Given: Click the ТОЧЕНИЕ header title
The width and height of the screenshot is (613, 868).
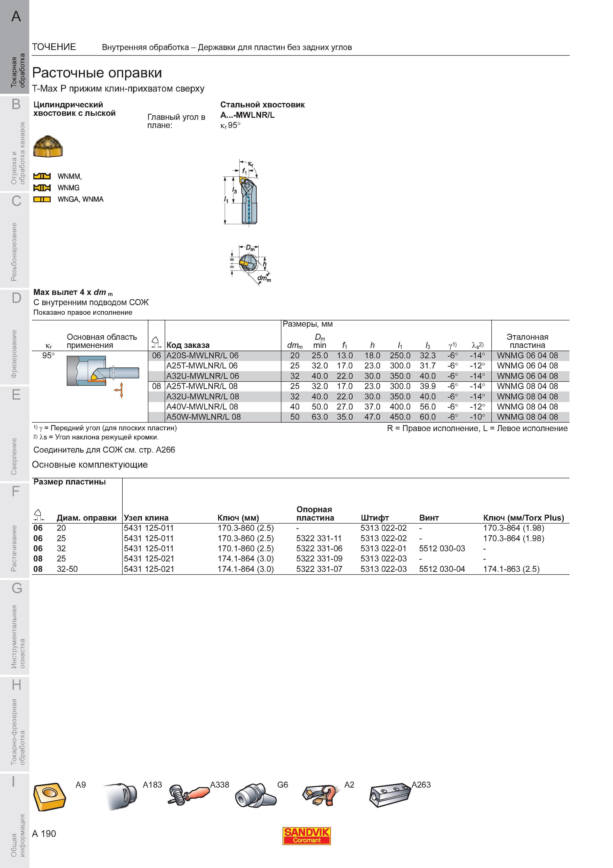Looking at the screenshot, I should click(x=54, y=47).
